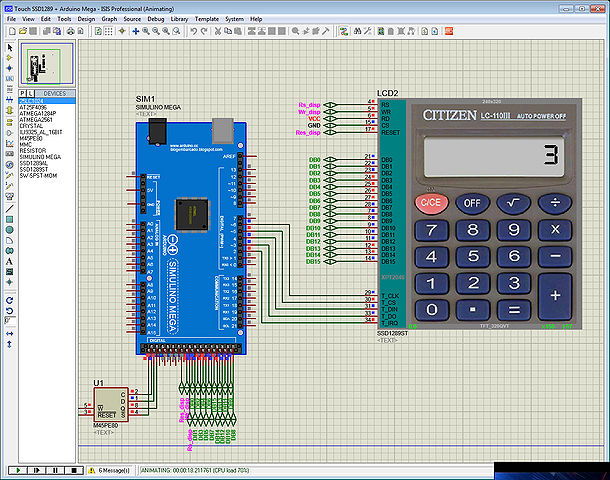The width and height of the screenshot is (610, 480).
Task: Open the Template menu
Action: coord(207,19)
